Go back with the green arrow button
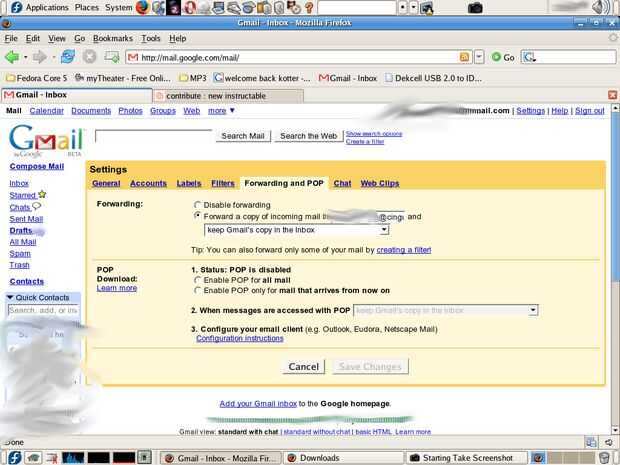Viewport: 620px width, 465px height. (12, 57)
